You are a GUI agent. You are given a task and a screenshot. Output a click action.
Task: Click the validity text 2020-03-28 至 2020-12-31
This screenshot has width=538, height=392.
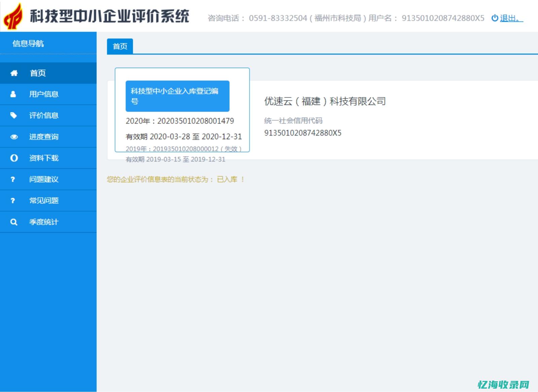(x=196, y=136)
